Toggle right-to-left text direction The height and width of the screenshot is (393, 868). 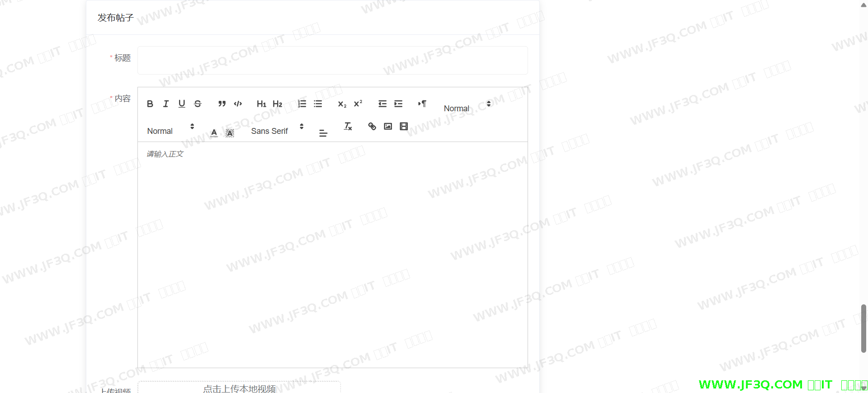[x=422, y=104]
